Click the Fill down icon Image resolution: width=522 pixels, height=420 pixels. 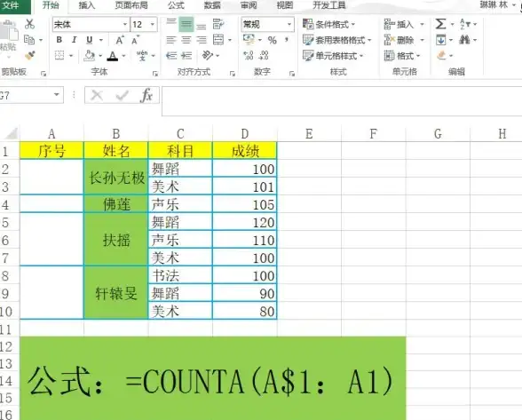tap(440, 40)
